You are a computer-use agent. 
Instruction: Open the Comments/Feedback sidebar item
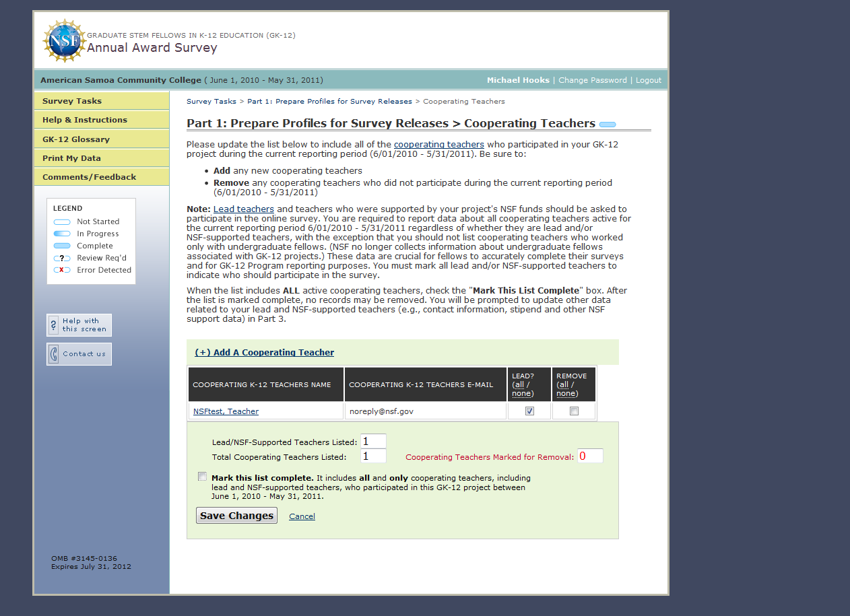[x=102, y=177]
